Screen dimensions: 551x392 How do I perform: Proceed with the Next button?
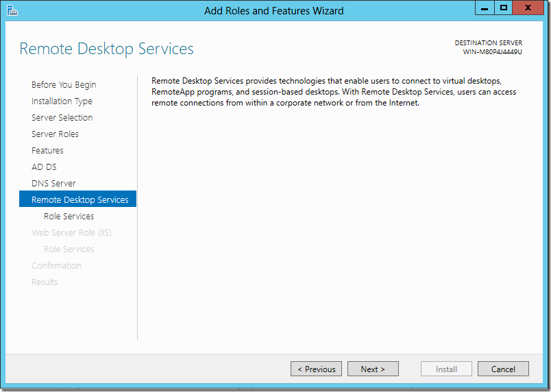(x=373, y=369)
